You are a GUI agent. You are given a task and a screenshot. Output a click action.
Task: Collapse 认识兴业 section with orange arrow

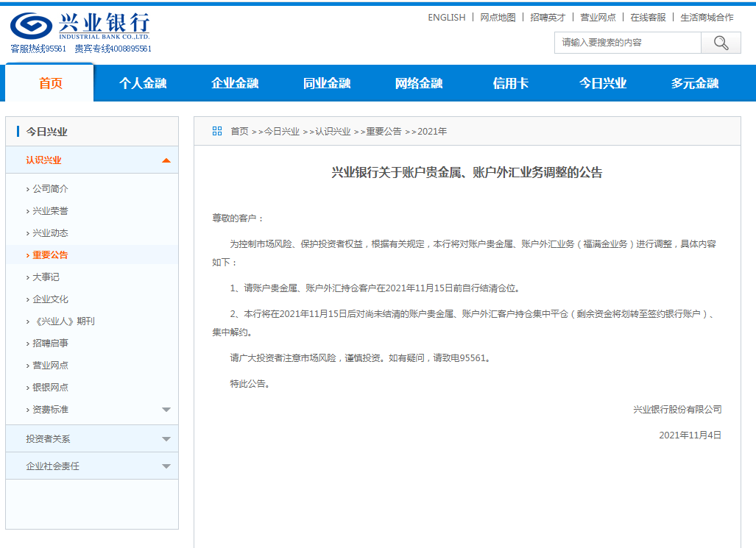(x=166, y=160)
